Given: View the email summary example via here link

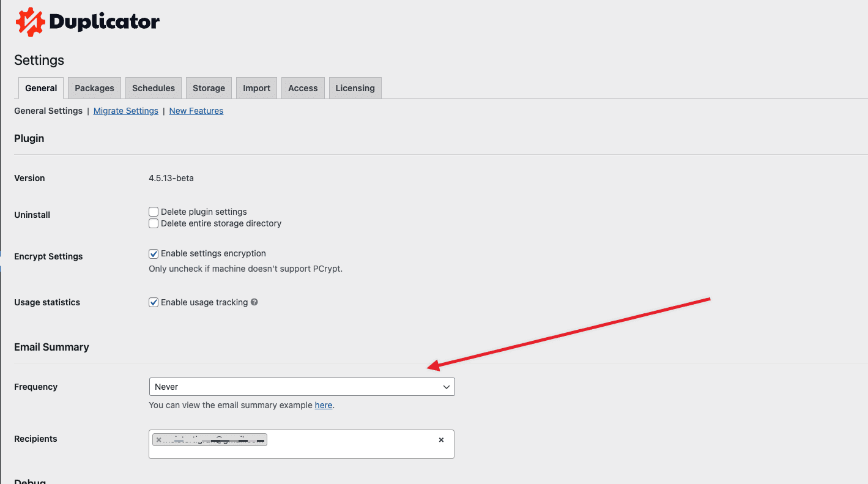Looking at the screenshot, I should 324,405.
